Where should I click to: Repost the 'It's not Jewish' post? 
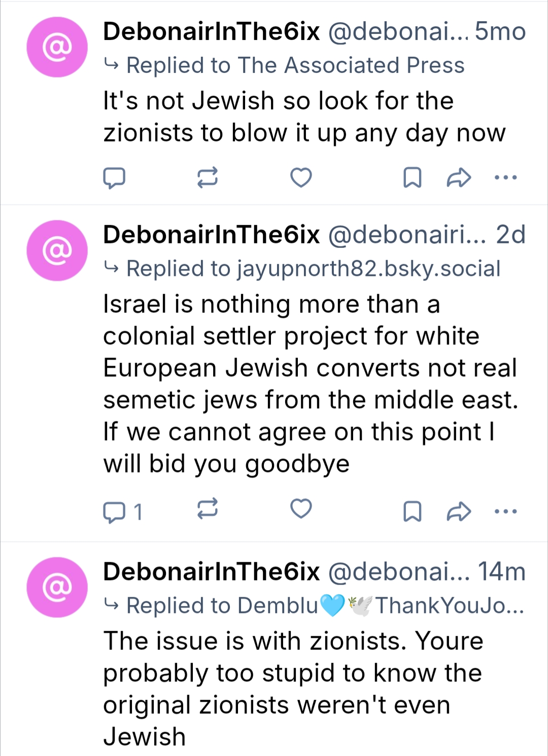tap(207, 177)
